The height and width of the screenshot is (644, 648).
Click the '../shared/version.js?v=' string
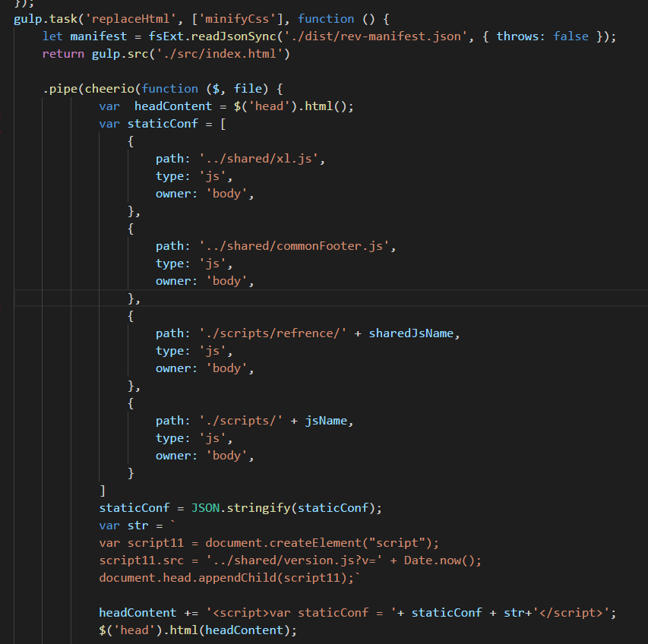(x=294, y=560)
